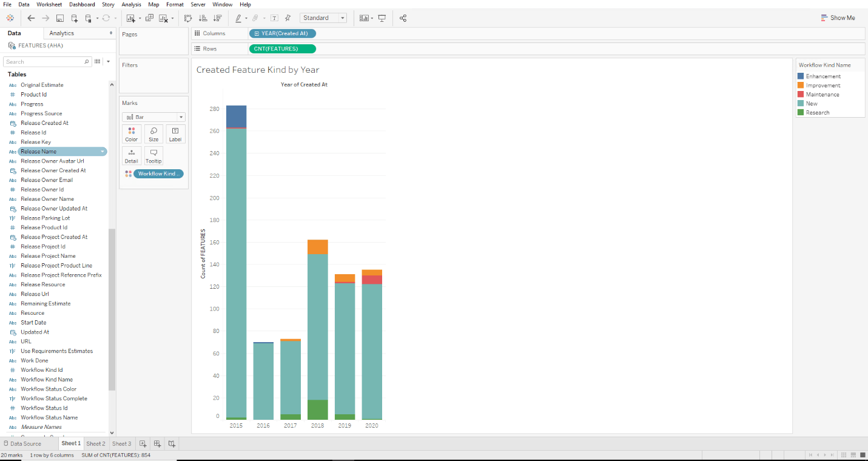Expand the YEAR(Created At) pill
Image resolution: width=868 pixels, height=461 pixels.
[257, 33]
